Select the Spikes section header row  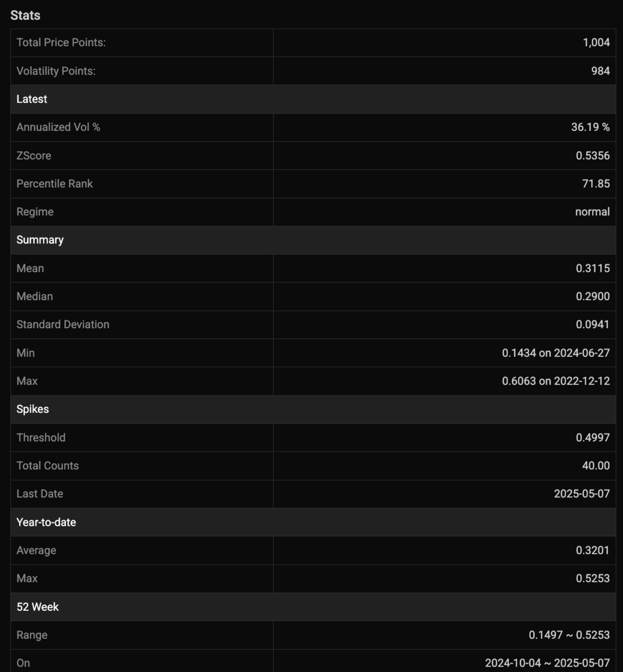(x=313, y=409)
